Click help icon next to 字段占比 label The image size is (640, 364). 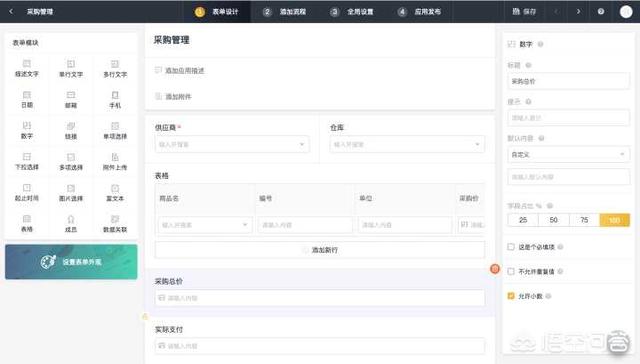550,206
